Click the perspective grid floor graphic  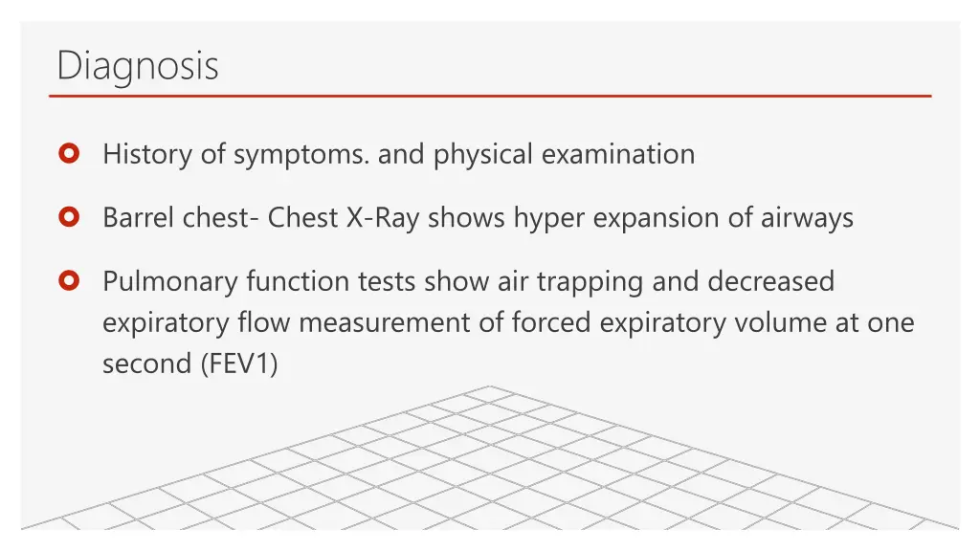490,462
